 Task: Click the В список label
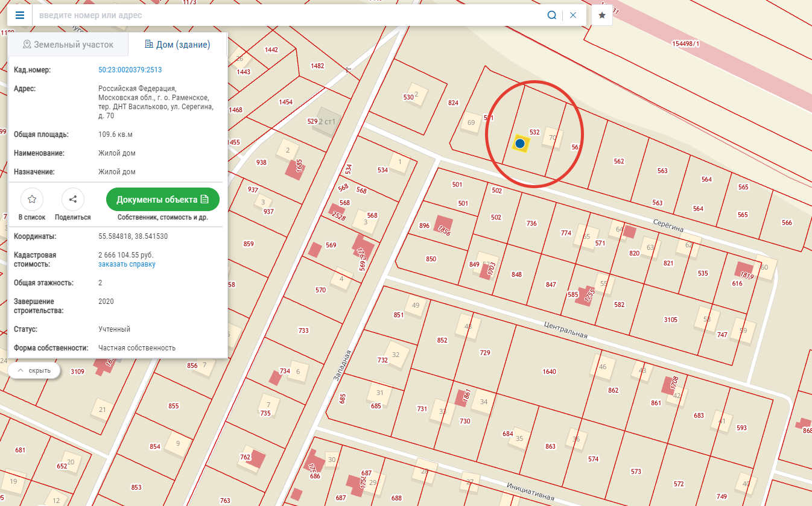[x=32, y=217]
